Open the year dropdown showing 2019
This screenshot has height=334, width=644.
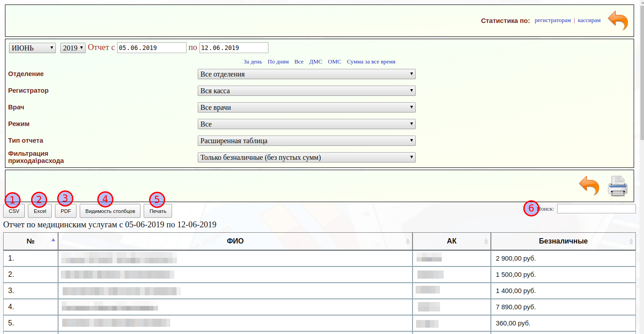[73, 48]
